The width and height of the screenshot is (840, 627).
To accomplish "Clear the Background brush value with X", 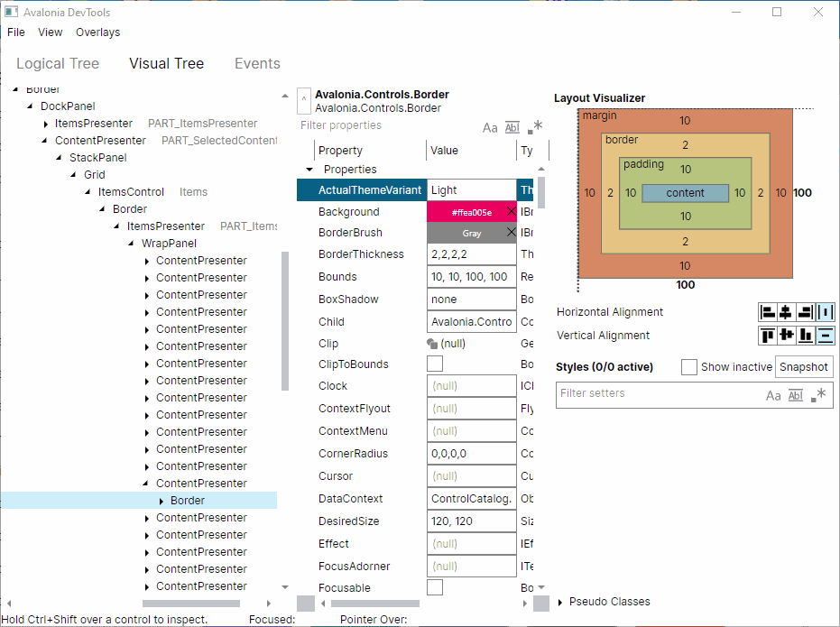I will [x=511, y=211].
